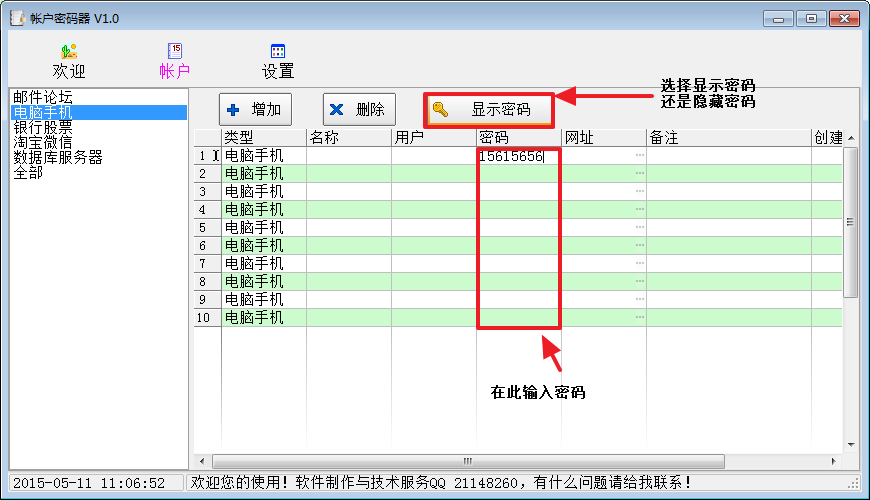870x500 pixels.
Task: Select row header number 7
Action: point(208,264)
